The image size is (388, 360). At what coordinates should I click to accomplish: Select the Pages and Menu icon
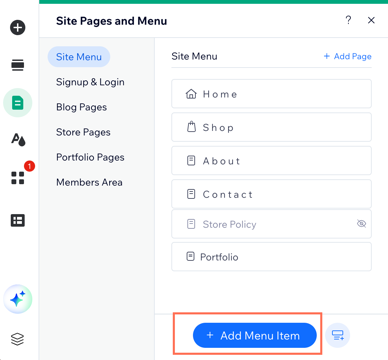pos(18,103)
